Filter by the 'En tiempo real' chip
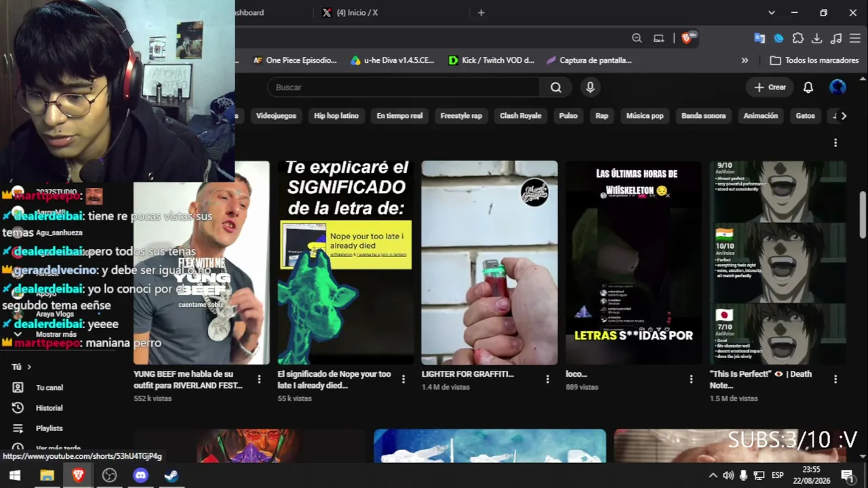 pos(399,116)
